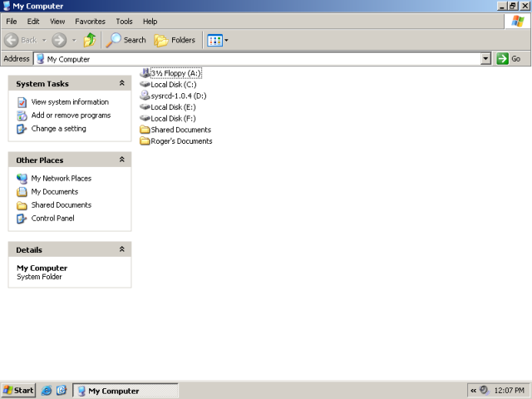
Task: Select the Local Disk (C:) drive icon
Action: (x=145, y=84)
